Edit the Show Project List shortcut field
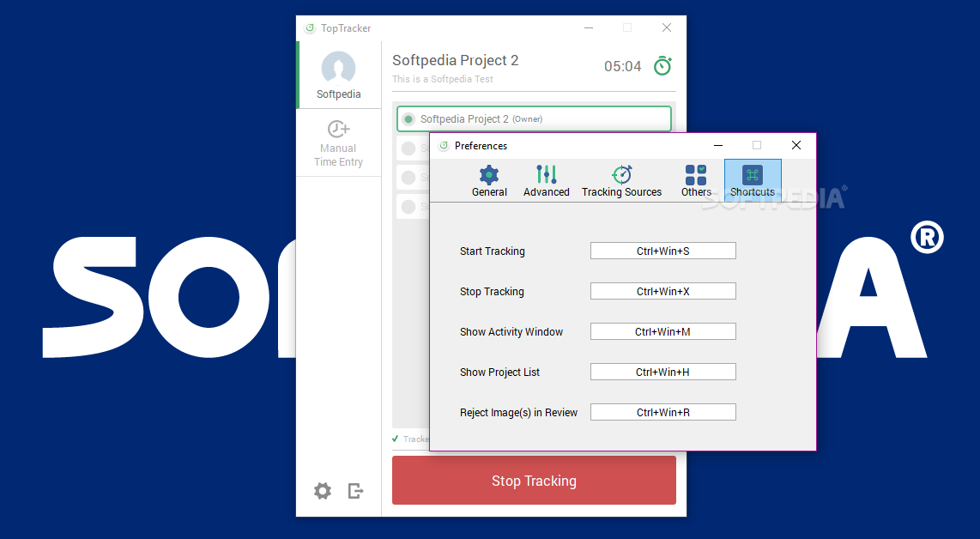Viewport: 980px width, 539px height. point(663,372)
